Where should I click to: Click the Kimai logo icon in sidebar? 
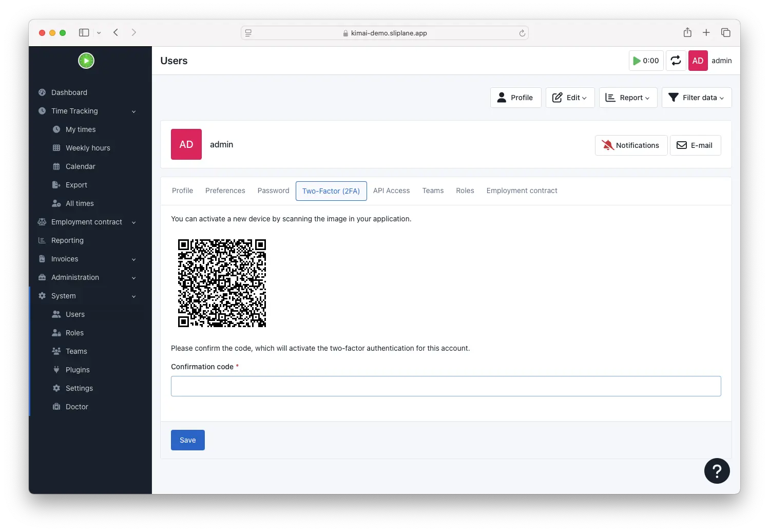coord(86,61)
